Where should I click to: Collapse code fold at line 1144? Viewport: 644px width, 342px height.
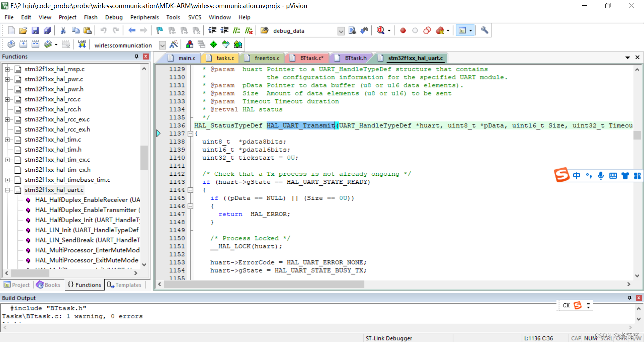tap(190, 190)
